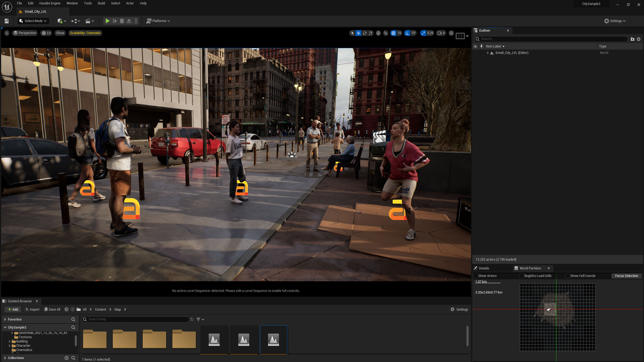This screenshot has width=644, height=362.
Task: Open rotation snap value 10° dropdown
Action: (413, 33)
